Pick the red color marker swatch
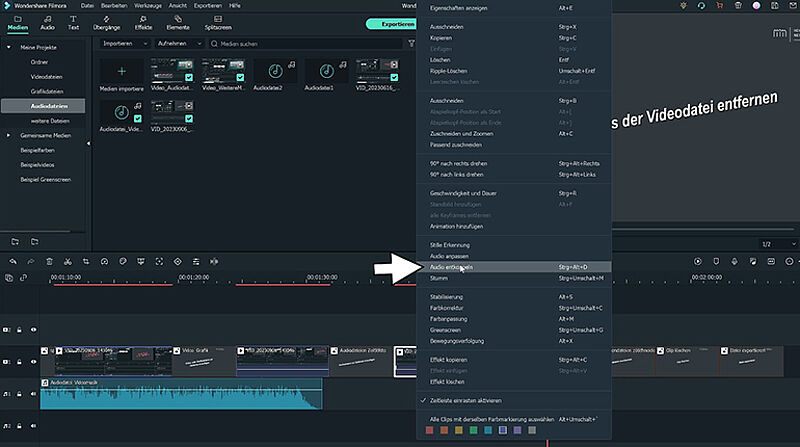 tap(430, 430)
